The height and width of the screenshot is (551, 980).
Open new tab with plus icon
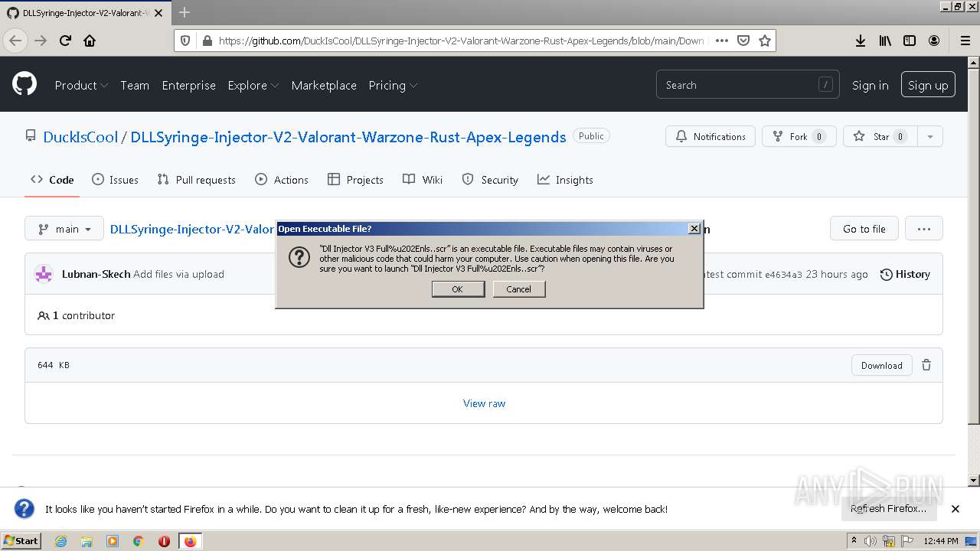click(184, 12)
